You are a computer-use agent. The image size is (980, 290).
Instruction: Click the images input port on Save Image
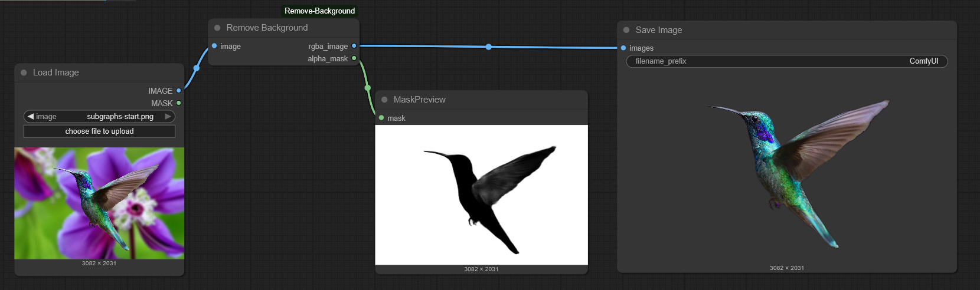click(623, 48)
